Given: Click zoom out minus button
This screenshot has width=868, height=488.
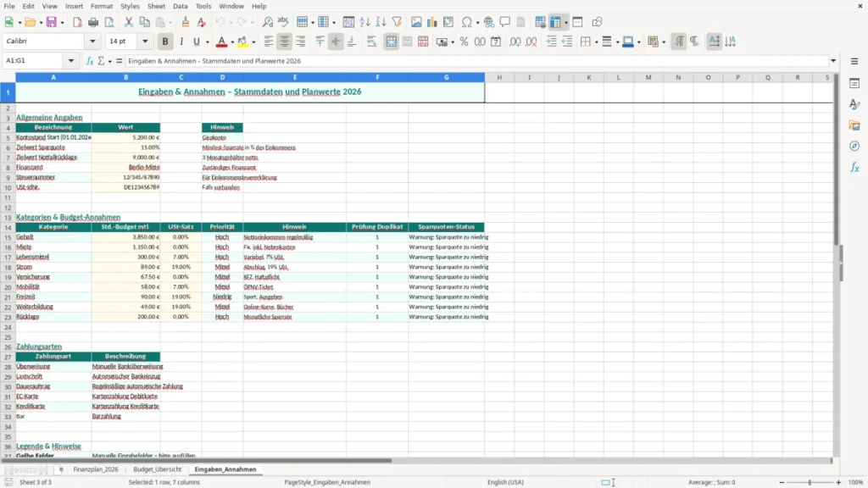Looking at the screenshot, I should tap(782, 482).
